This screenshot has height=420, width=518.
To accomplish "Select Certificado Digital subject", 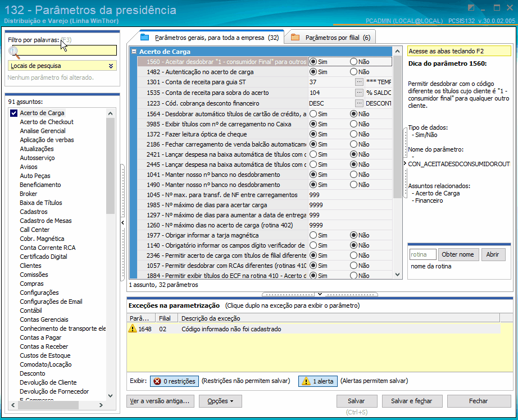I will [x=44, y=257].
